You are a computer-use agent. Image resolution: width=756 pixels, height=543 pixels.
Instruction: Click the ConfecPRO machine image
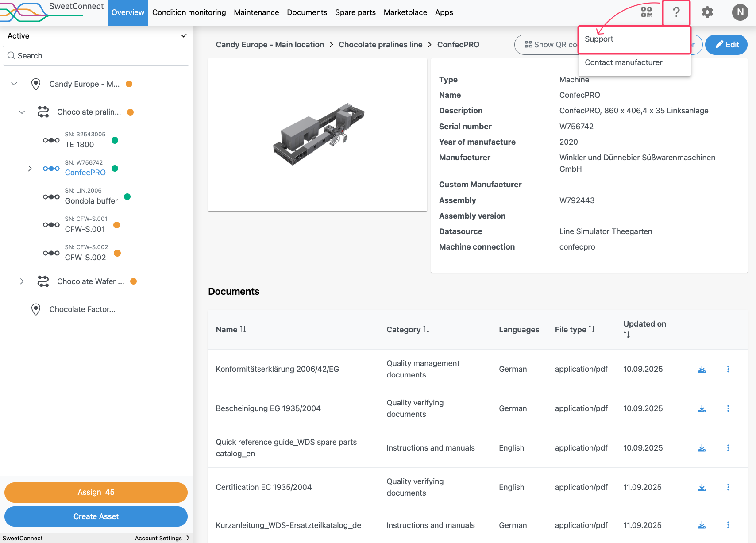point(318,134)
